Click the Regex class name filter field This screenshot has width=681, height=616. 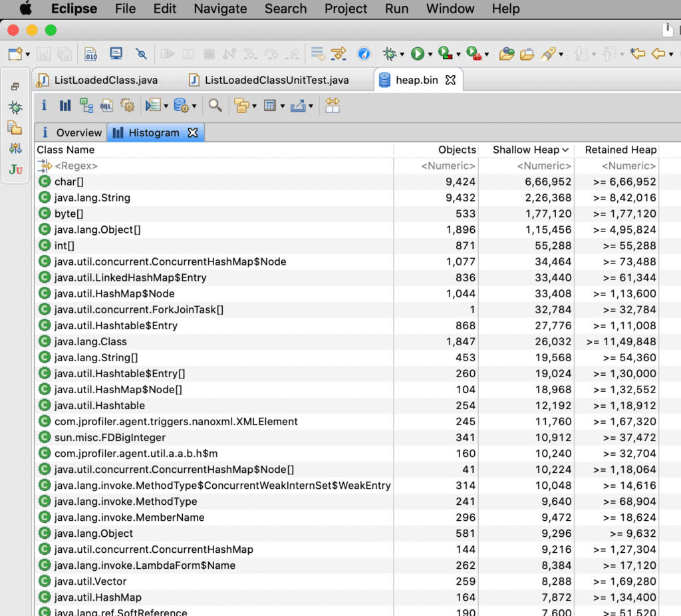(214, 166)
